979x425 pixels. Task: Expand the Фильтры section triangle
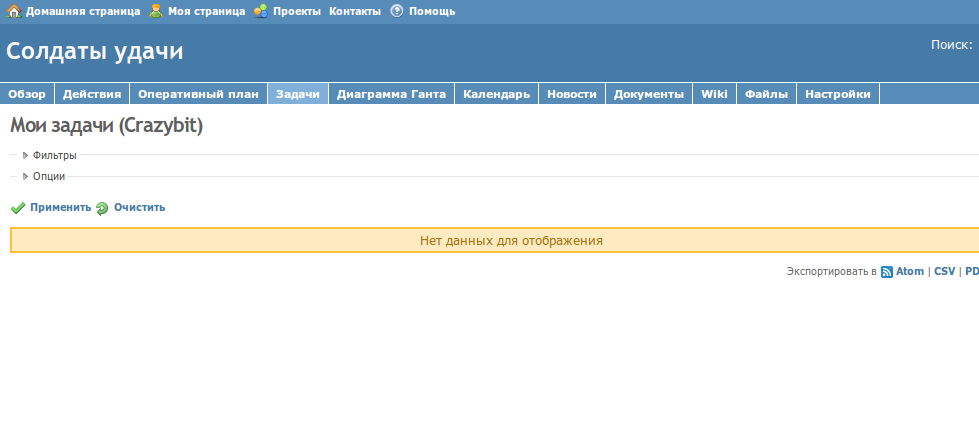click(x=26, y=155)
